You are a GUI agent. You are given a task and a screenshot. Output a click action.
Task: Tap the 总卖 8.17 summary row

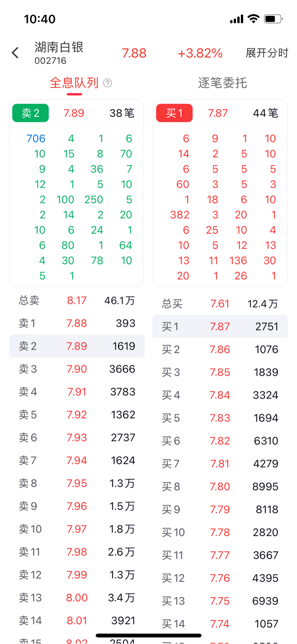coord(77,301)
